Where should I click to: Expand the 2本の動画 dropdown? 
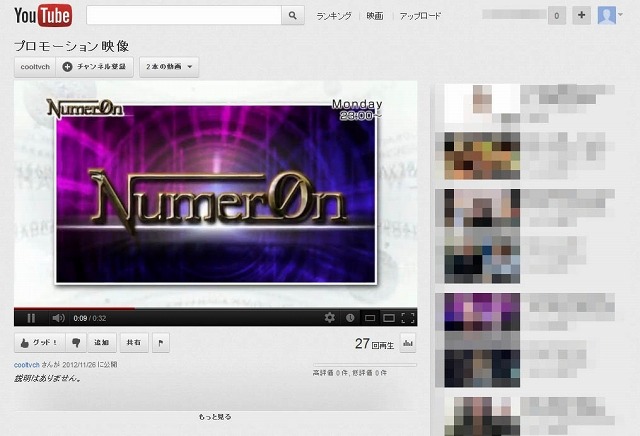[x=169, y=67]
